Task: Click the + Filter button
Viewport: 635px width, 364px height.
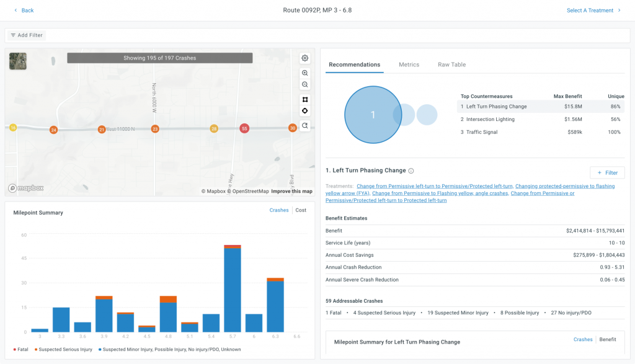Action: pos(606,172)
